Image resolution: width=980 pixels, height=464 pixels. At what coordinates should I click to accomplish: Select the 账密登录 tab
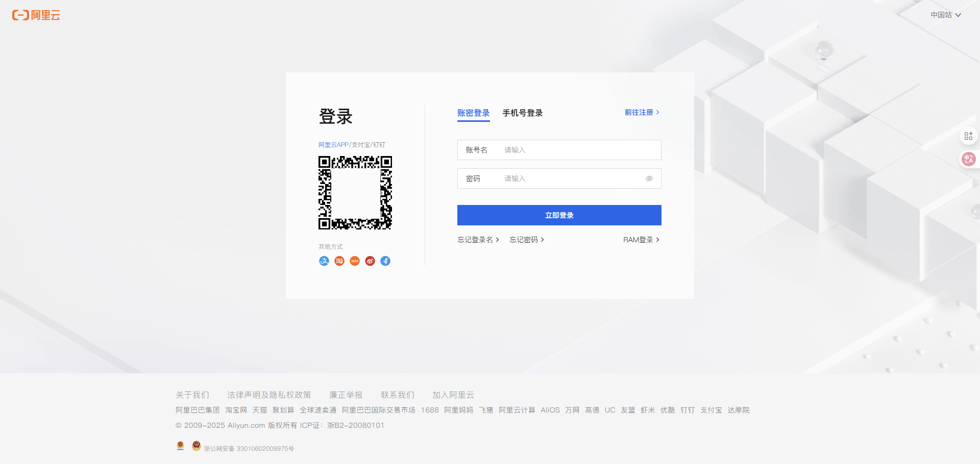(473, 113)
